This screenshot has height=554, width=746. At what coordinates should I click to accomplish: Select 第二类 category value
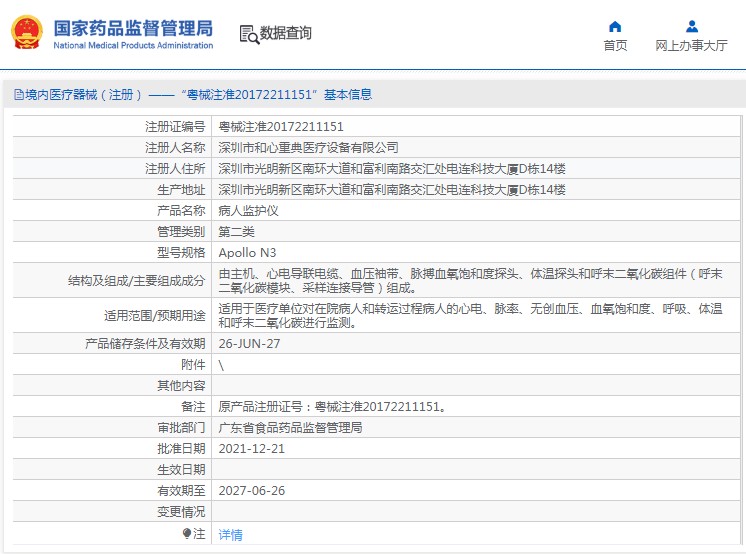tap(236, 231)
